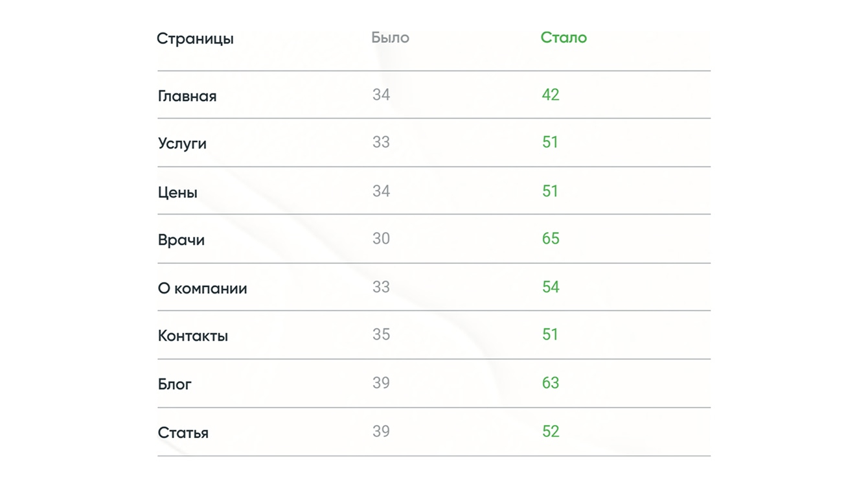Click the "Стало" value in the Услуги row

click(x=550, y=142)
